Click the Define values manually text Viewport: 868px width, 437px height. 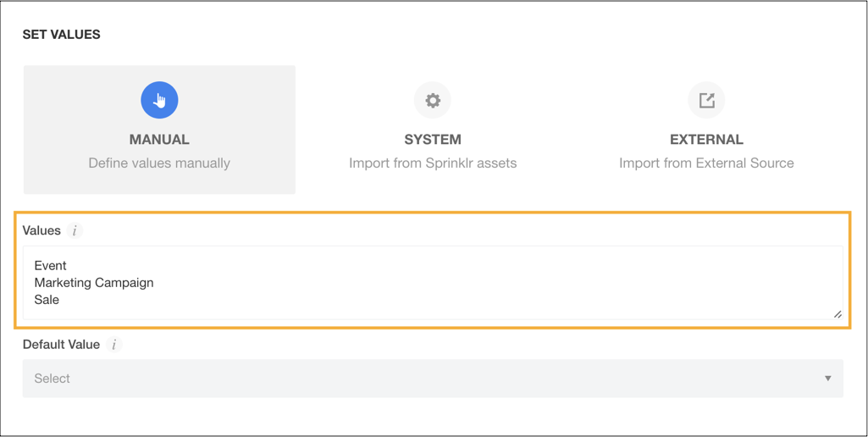coord(159,163)
